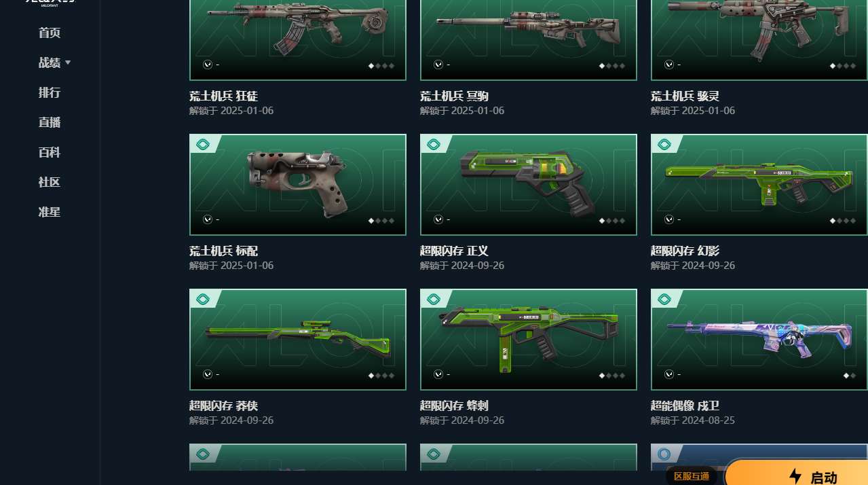Go to 直播 in the sidebar
The height and width of the screenshot is (485, 868).
pyautogui.click(x=50, y=122)
